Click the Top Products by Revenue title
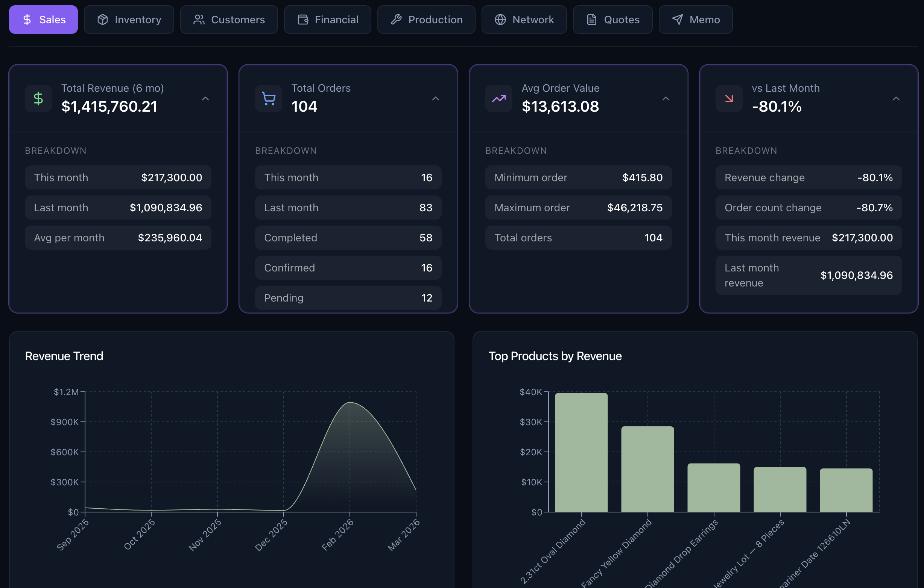 555,356
